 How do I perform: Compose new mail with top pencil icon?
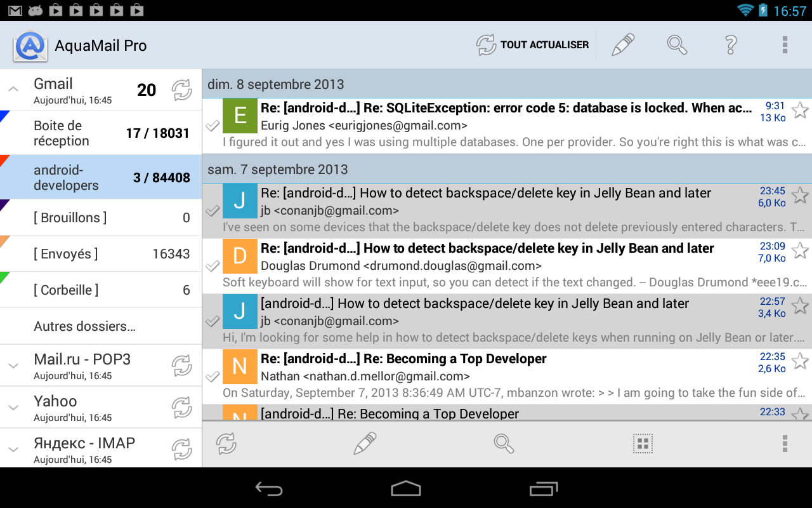click(623, 45)
